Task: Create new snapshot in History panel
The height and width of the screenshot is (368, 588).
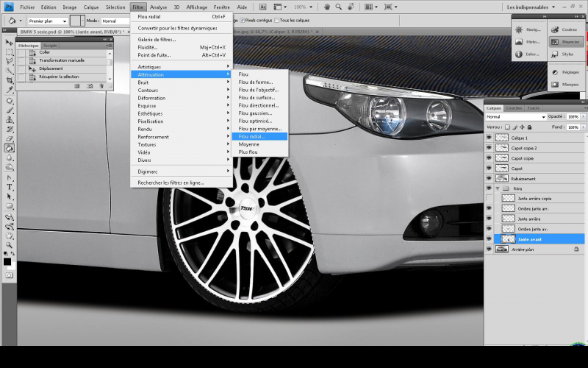Action: (x=90, y=86)
